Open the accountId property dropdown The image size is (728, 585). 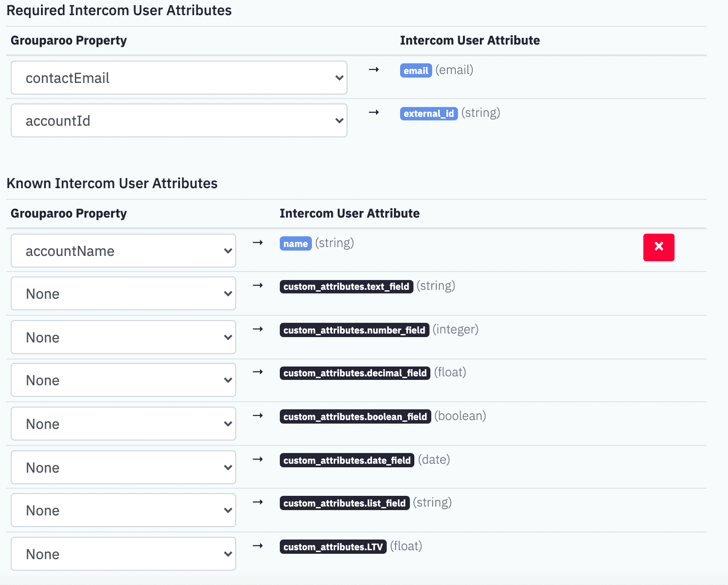[179, 120]
